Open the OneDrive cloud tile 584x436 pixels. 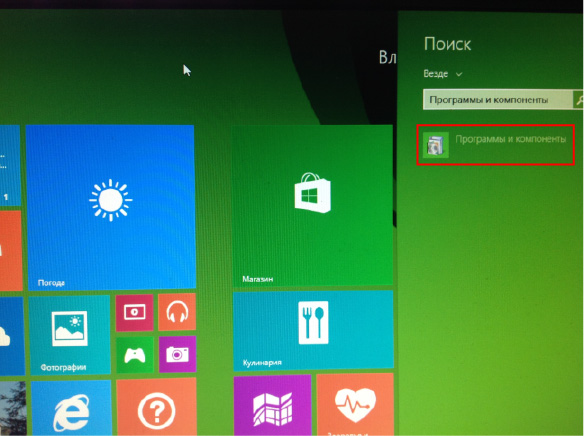11,336
